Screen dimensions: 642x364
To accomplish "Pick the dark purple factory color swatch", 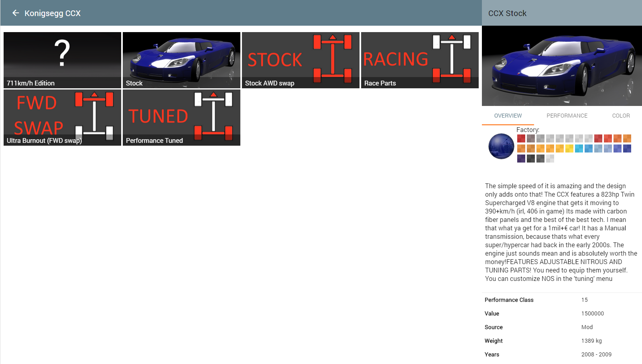I will [521, 159].
